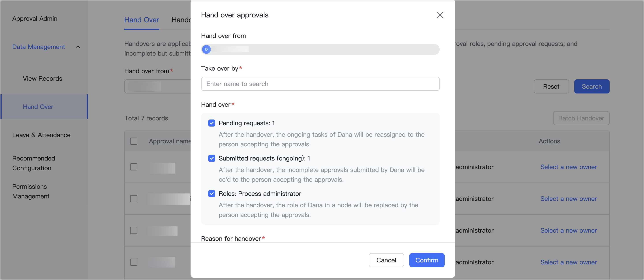Select Hand Over sidebar item
Image resolution: width=644 pixels, height=280 pixels.
[x=38, y=107]
